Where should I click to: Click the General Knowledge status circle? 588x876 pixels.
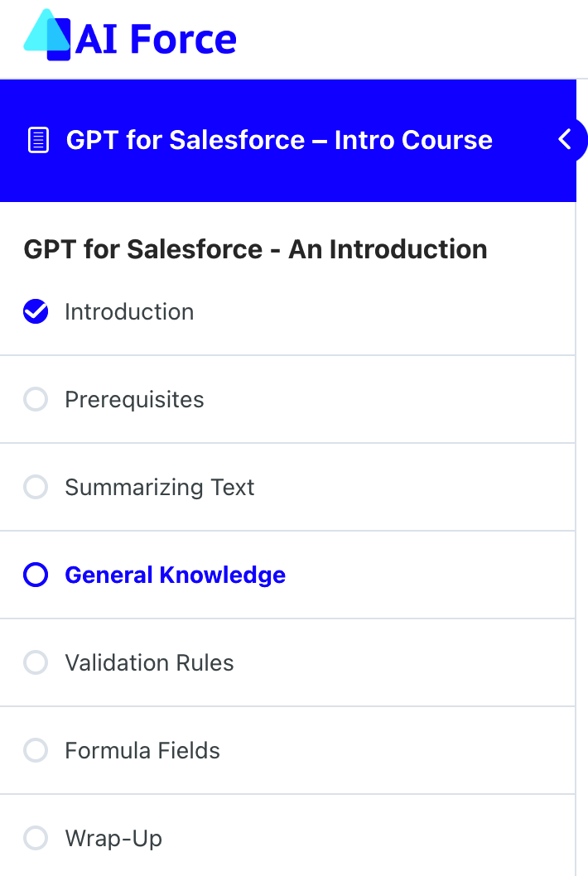pyautogui.click(x=36, y=575)
